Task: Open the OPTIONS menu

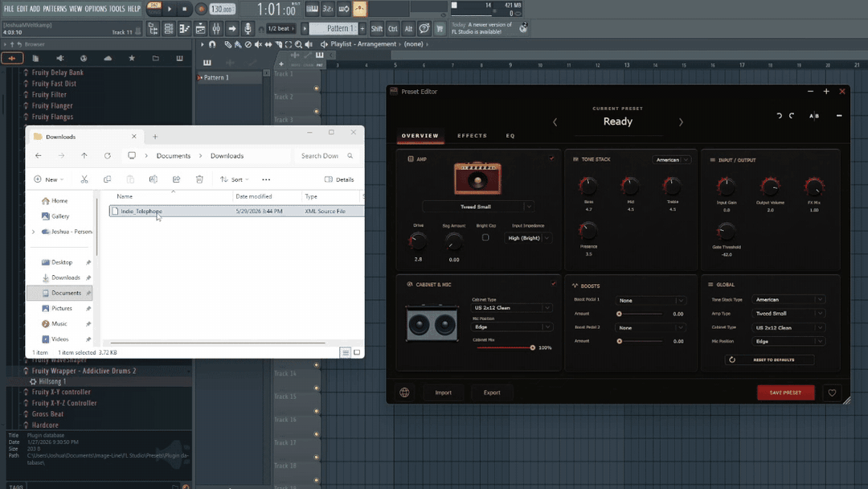Action: 96,9
